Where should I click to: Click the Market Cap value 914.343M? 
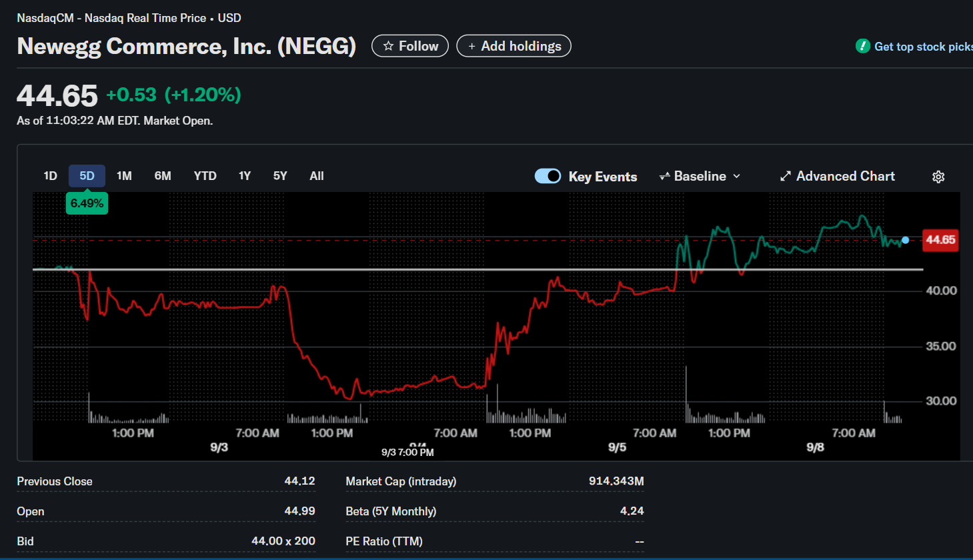coord(616,481)
